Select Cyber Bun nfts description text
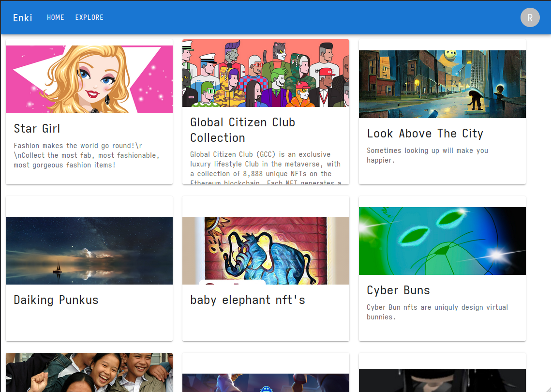The image size is (551, 392). (x=437, y=312)
